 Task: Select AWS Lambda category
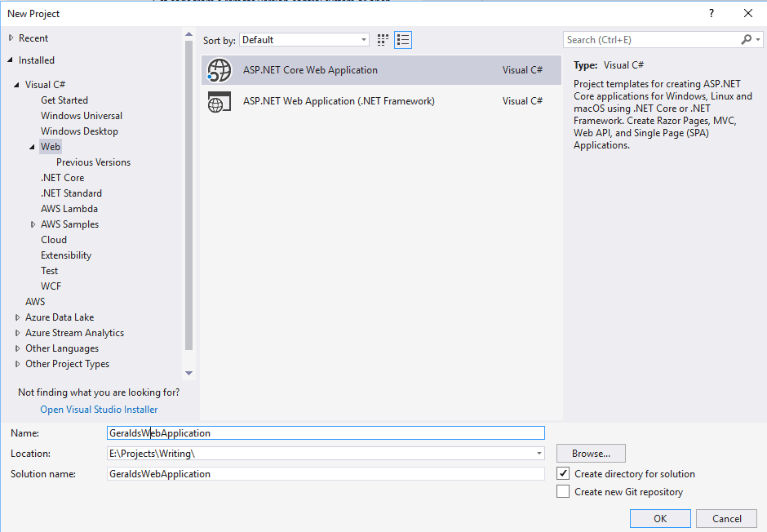tap(69, 209)
